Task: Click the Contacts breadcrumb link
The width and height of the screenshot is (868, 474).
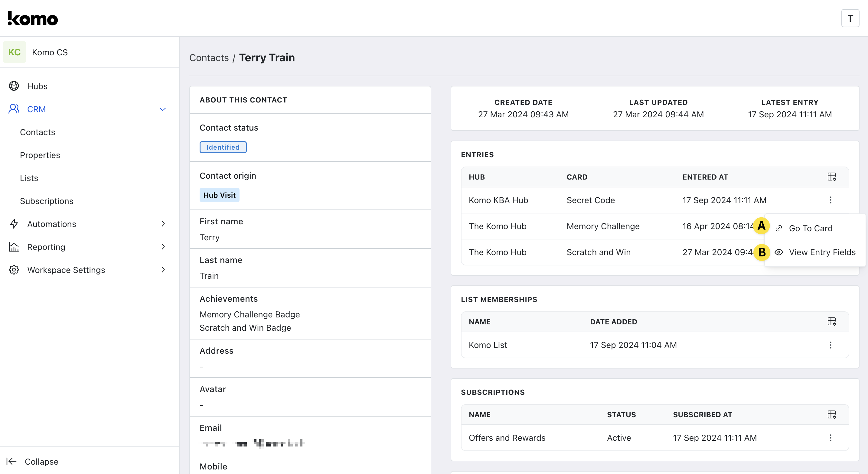Action: point(209,58)
